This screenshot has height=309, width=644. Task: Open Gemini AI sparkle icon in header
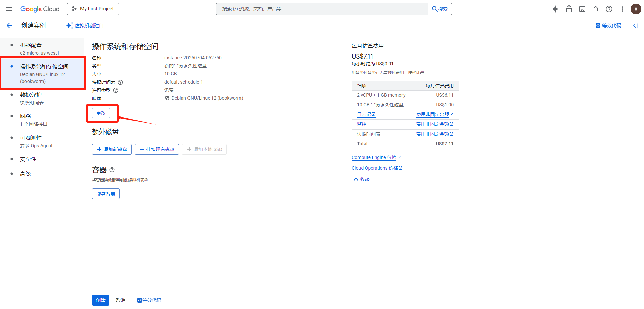click(555, 9)
